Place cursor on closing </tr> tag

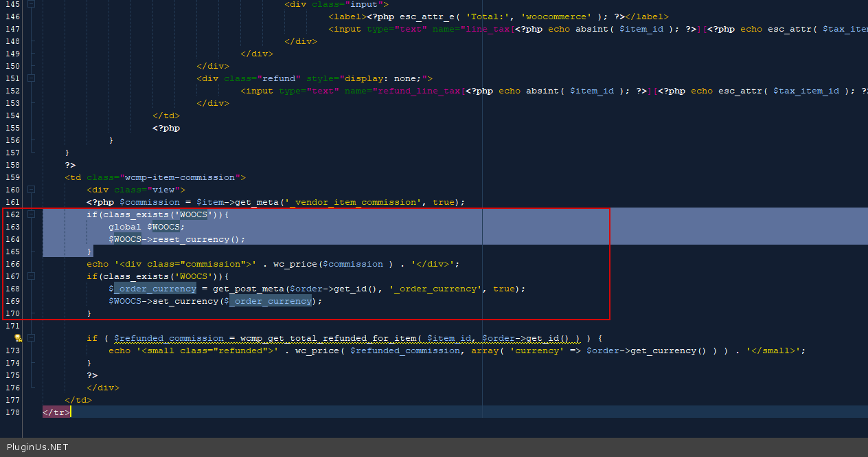(56, 412)
